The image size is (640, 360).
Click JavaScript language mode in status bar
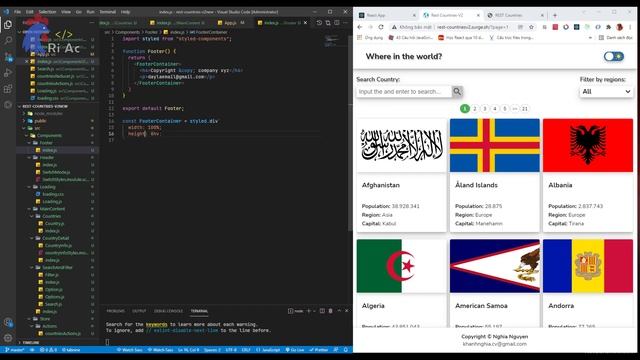[x=268, y=350]
